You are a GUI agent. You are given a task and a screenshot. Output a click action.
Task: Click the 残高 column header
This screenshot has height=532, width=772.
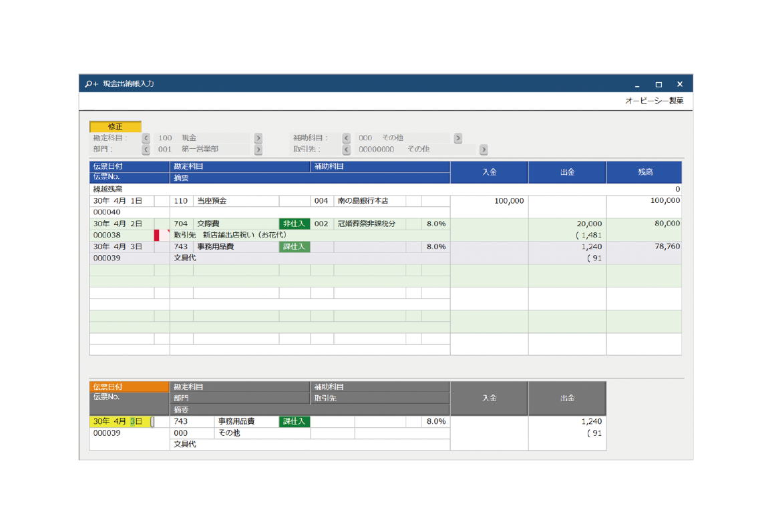click(x=644, y=172)
